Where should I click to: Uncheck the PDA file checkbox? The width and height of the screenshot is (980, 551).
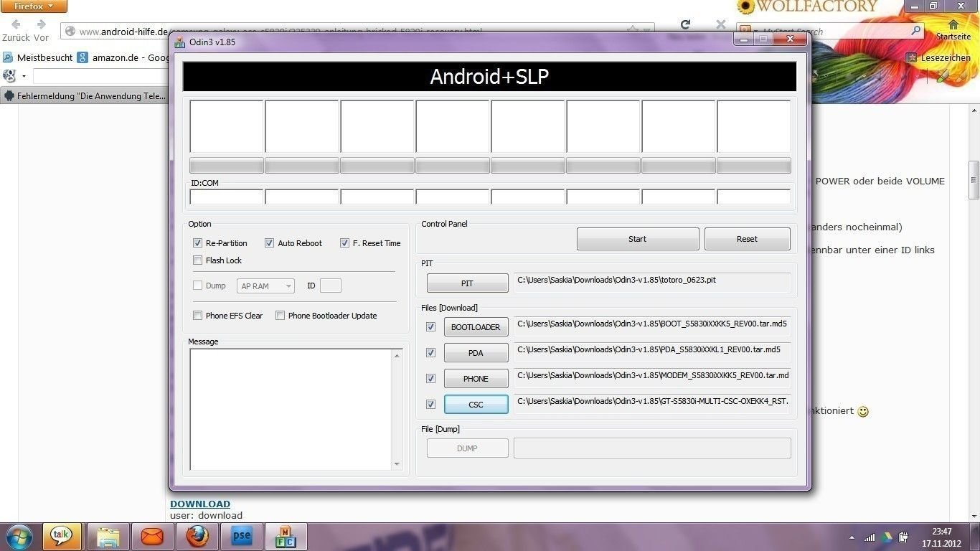coord(430,352)
